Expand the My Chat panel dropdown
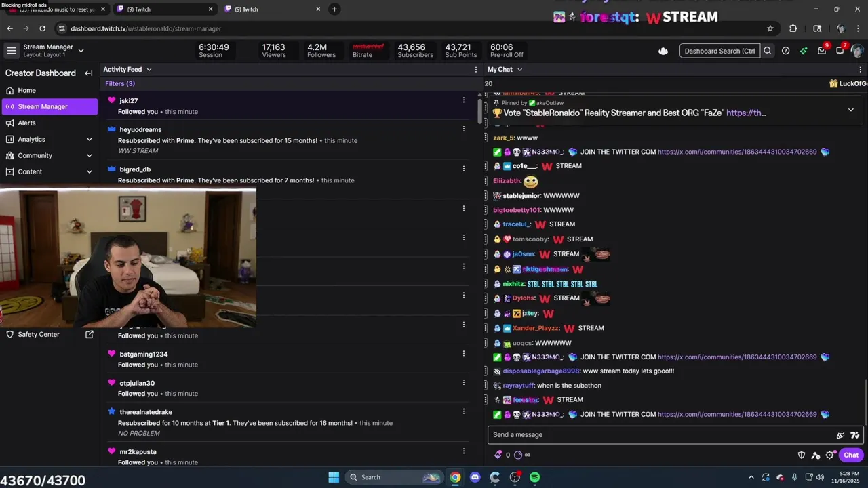Image resolution: width=868 pixels, height=488 pixels. [x=520, y=69]
